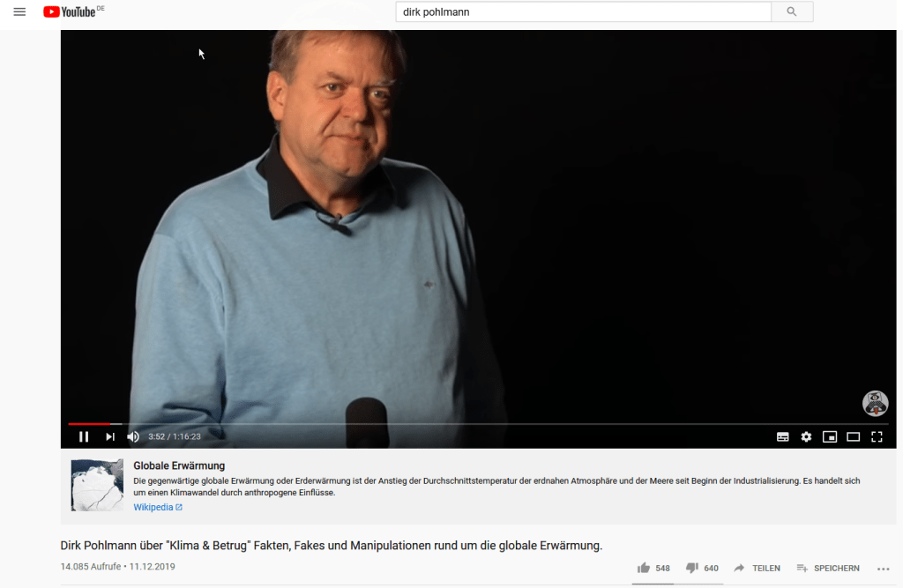The image size is (903, 588).
Task: Open the TEILEN share dialog
Action: tap(757, 568)
